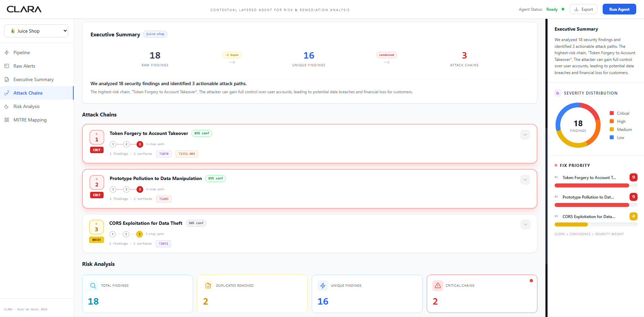The width and height of the screenshot is (644, 317).
Task: Click the CLARA logo
Action: 24,9
